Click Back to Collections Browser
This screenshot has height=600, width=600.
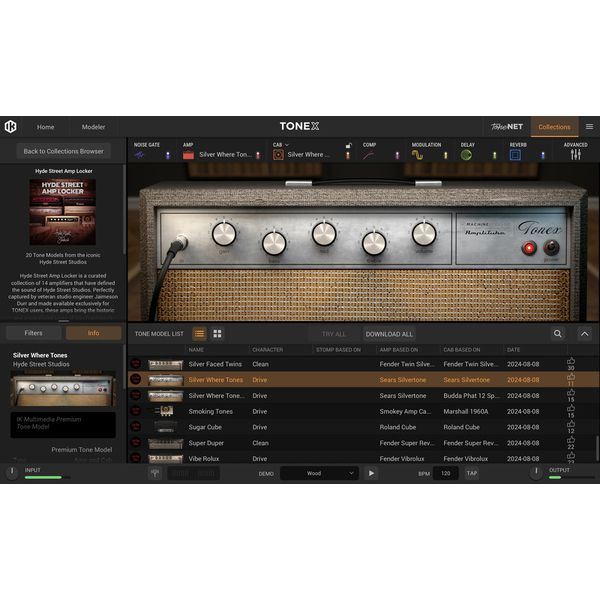click(64, 151)
